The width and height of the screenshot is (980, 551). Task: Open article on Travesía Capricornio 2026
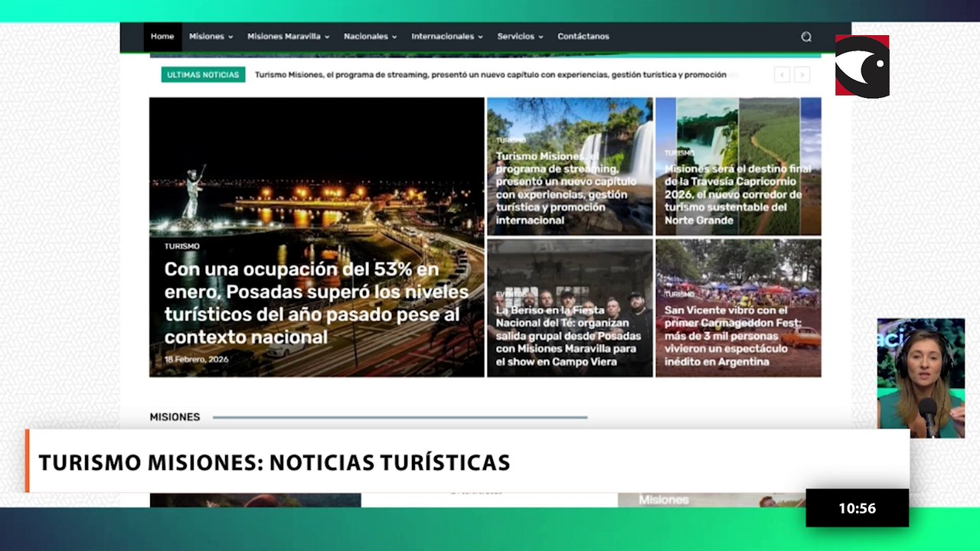click(738, 194)
